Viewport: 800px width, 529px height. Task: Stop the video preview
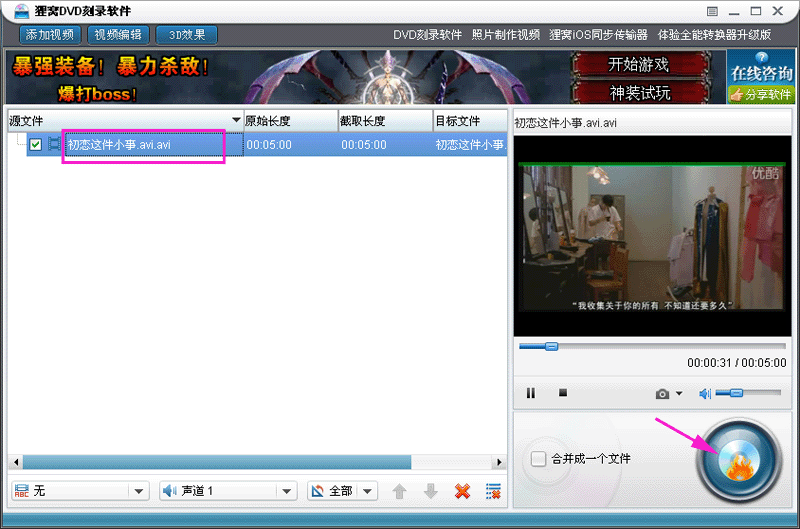(x=563, y=393)
